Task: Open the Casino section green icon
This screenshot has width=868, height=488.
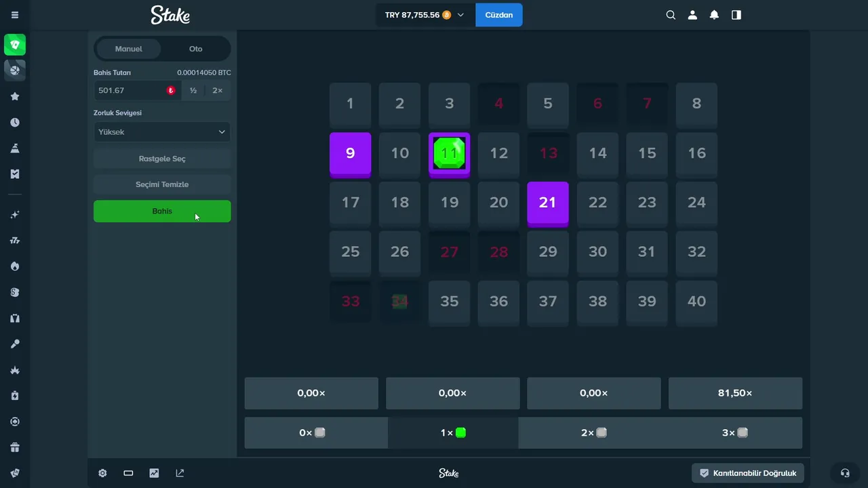Action: point(15,45)
